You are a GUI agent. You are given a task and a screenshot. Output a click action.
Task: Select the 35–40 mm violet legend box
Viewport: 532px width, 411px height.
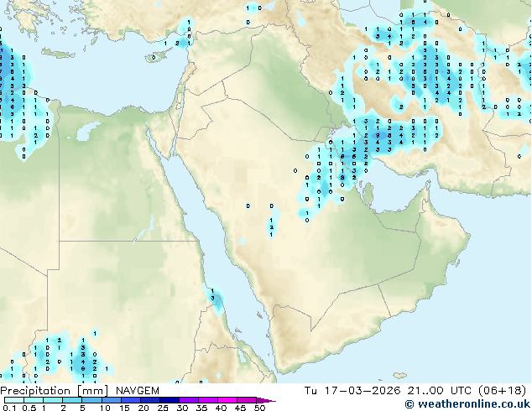208,400
